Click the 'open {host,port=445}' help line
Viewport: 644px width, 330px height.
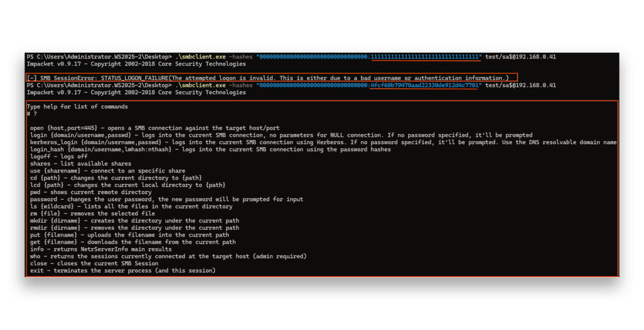pos(155,128)
